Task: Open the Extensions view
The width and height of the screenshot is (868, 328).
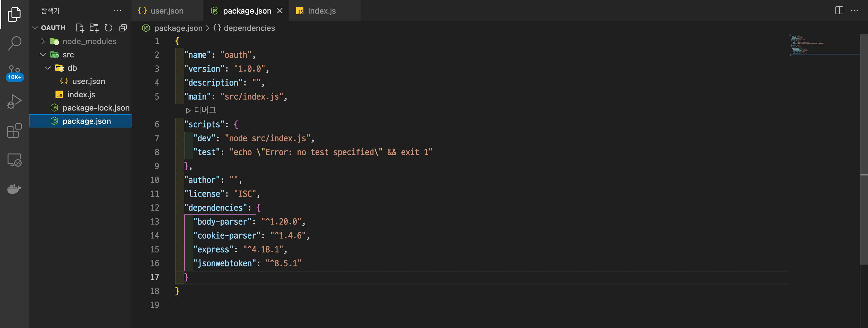Action: (14, 130)
